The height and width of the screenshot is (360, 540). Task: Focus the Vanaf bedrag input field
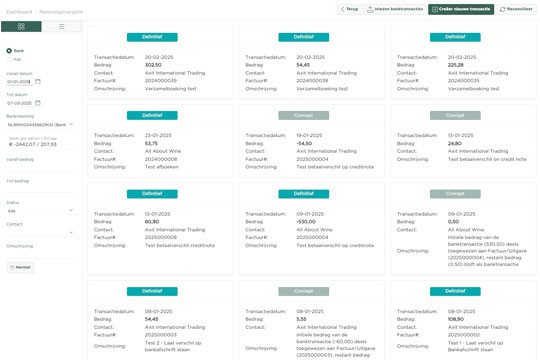40,167
